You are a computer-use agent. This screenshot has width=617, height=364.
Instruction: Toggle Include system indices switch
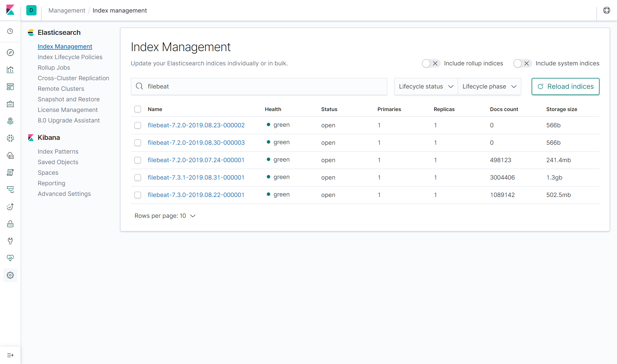pyautogui.click(x=522, y=63)
